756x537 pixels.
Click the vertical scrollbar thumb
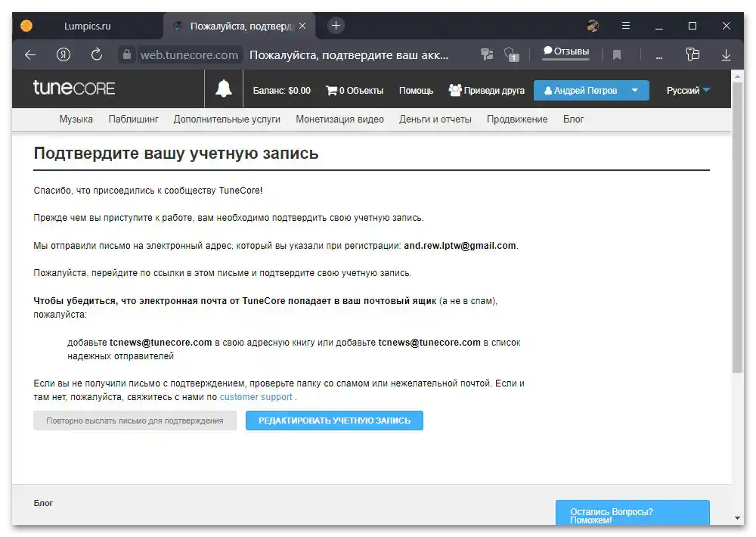[737, 227]
